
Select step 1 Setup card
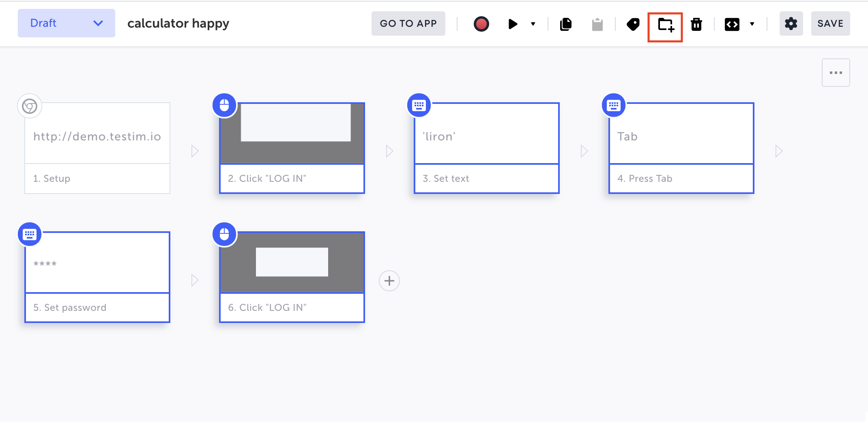point(97,148)
